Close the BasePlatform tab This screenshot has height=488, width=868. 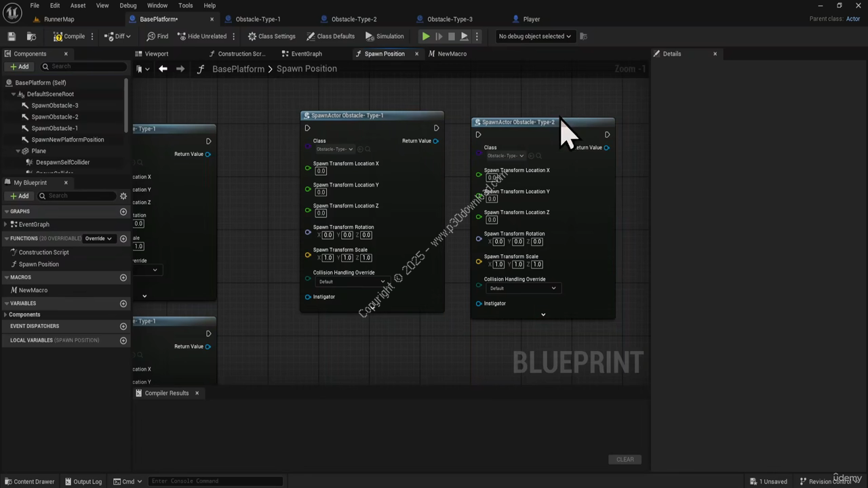coord(212,19)
